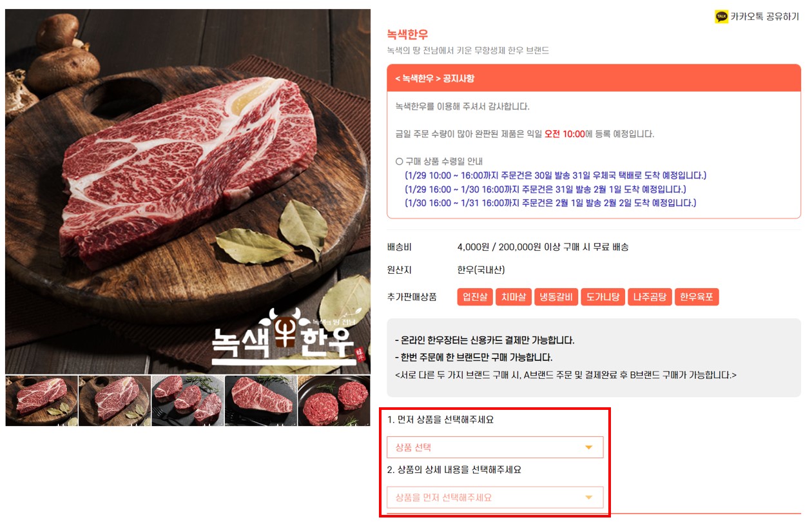This screenshot has width=812, height=522.
Task: Select the 업진살 additional product button
Action: click(x=475, y=297)
